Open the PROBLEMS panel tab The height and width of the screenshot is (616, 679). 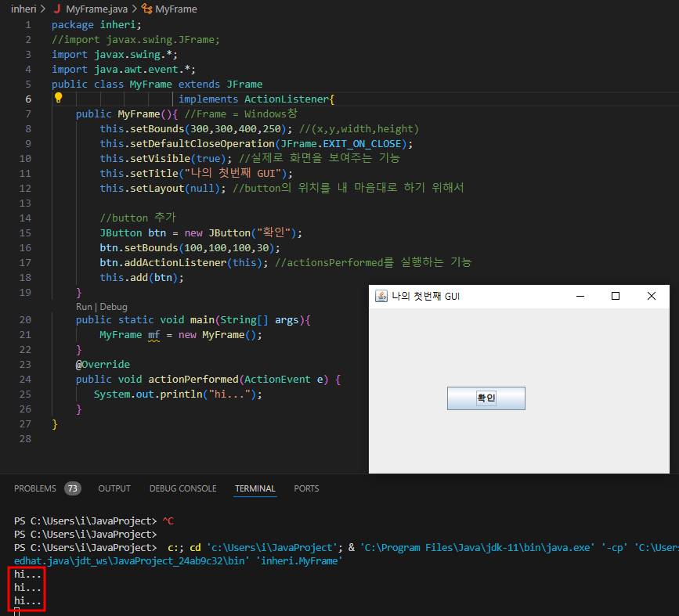(x=35, y=488)
